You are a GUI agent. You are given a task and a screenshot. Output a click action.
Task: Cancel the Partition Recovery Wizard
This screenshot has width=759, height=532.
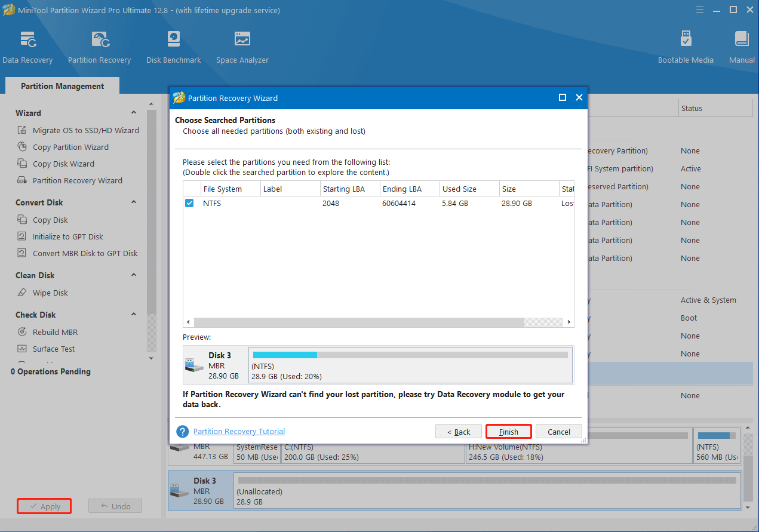(x=559, y=432)
